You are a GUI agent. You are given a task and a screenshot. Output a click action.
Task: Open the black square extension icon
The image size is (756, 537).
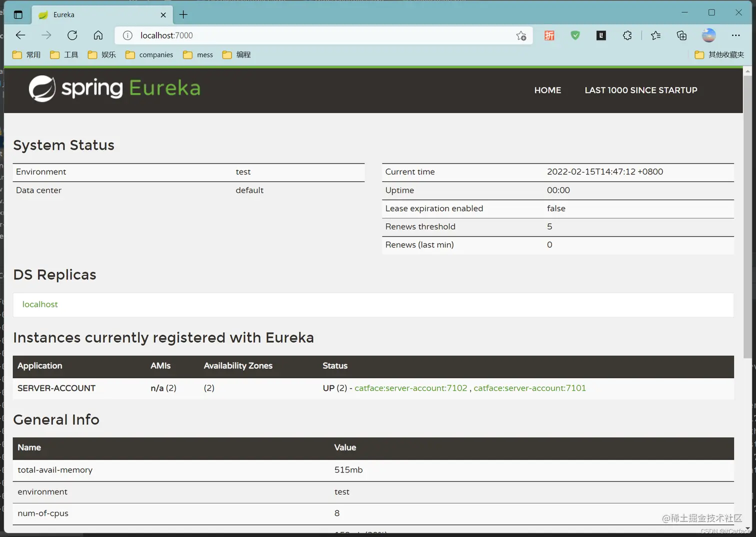point(601,35)
